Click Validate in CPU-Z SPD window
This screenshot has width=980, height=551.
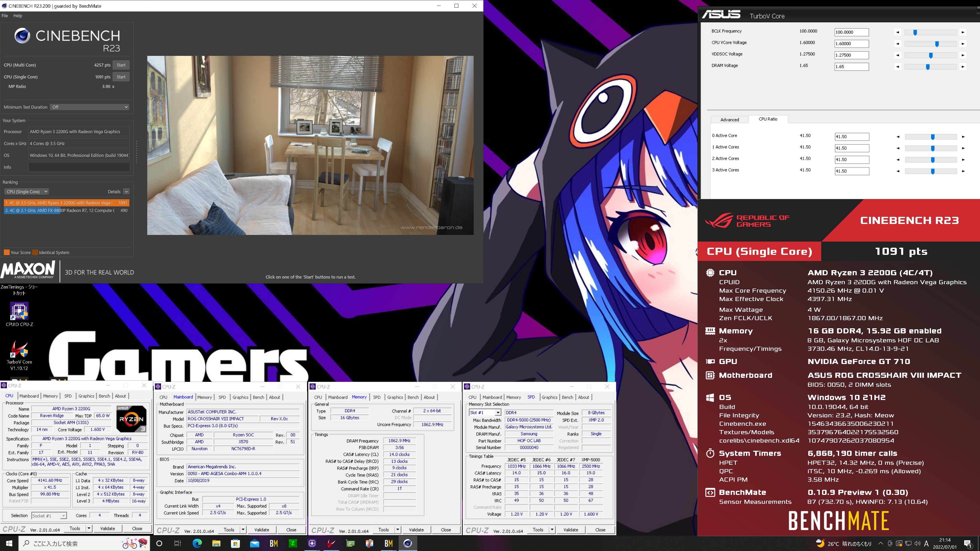pos(571,530)
